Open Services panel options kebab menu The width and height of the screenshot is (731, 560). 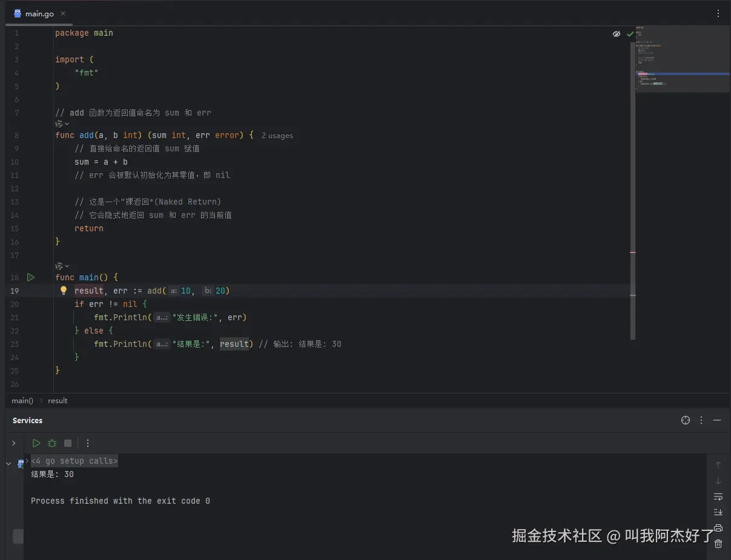click(701, 420)
